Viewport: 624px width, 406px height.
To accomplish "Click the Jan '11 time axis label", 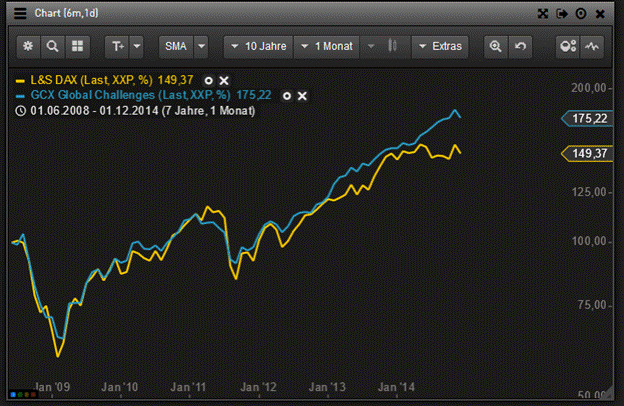I will tap(188, 387).
